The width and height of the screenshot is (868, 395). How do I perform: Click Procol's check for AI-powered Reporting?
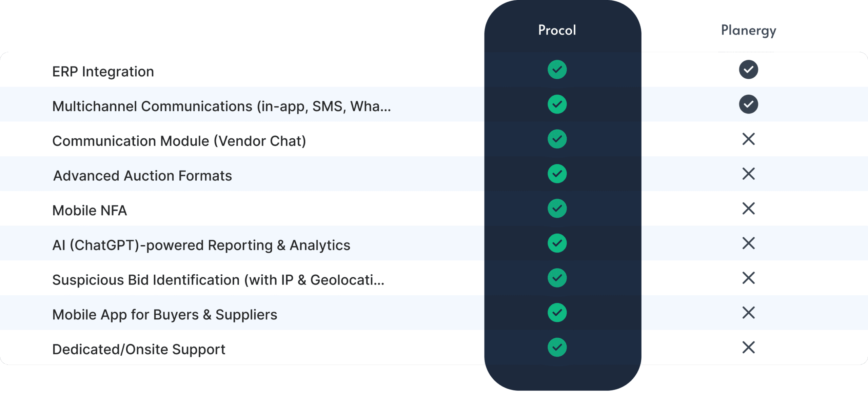[557, 243]
